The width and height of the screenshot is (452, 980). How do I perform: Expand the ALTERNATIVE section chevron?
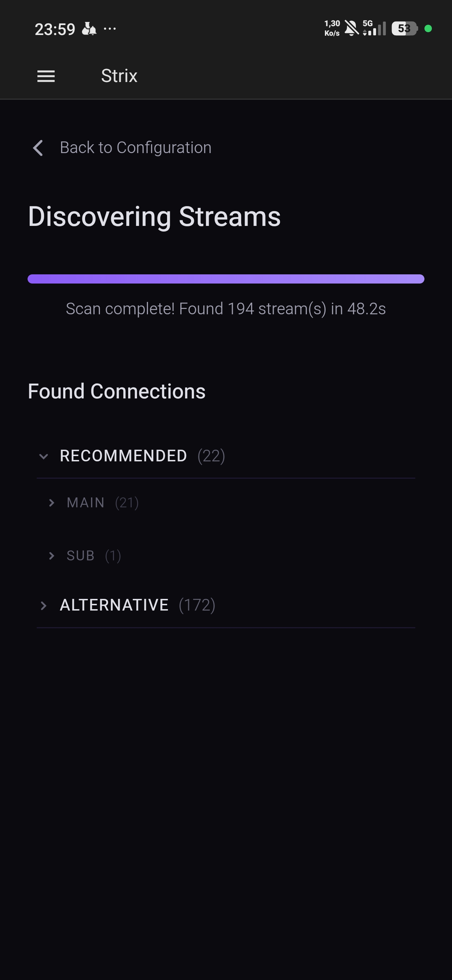pyautogui.click(x=44, y=605)
